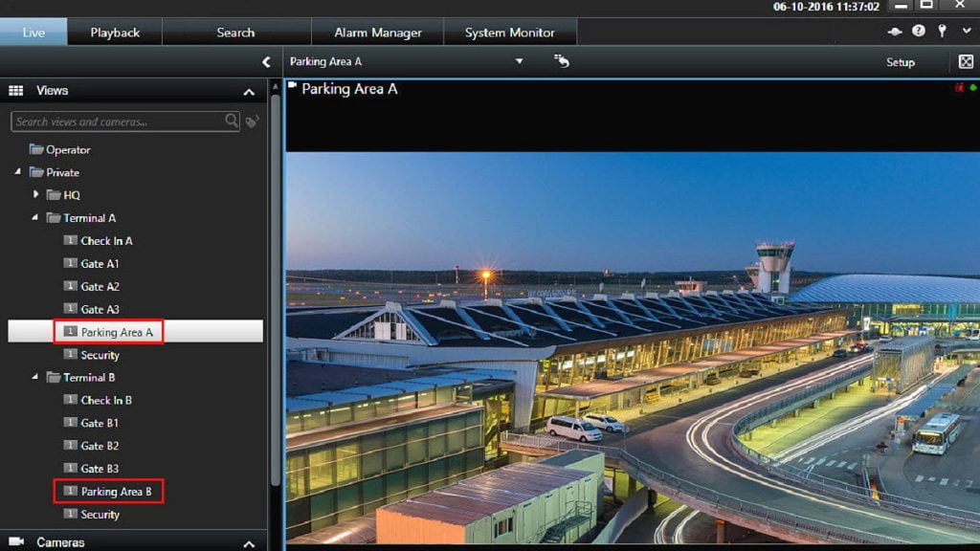The image size is (980, 551).
Task: Click the Operator folder icon
Action: [36, 149]
